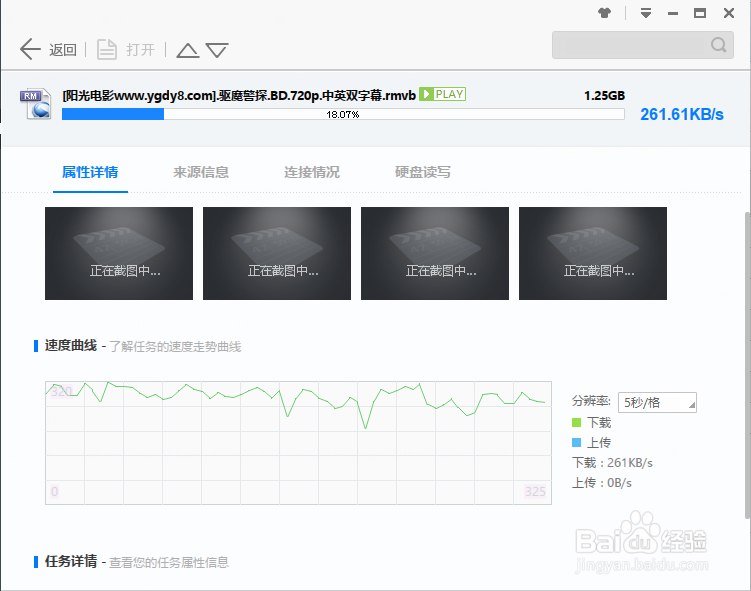This screenshot has height=591, width=751.
Task: Click the 速度曲线 section heading
Action: [x=71, y=345]
